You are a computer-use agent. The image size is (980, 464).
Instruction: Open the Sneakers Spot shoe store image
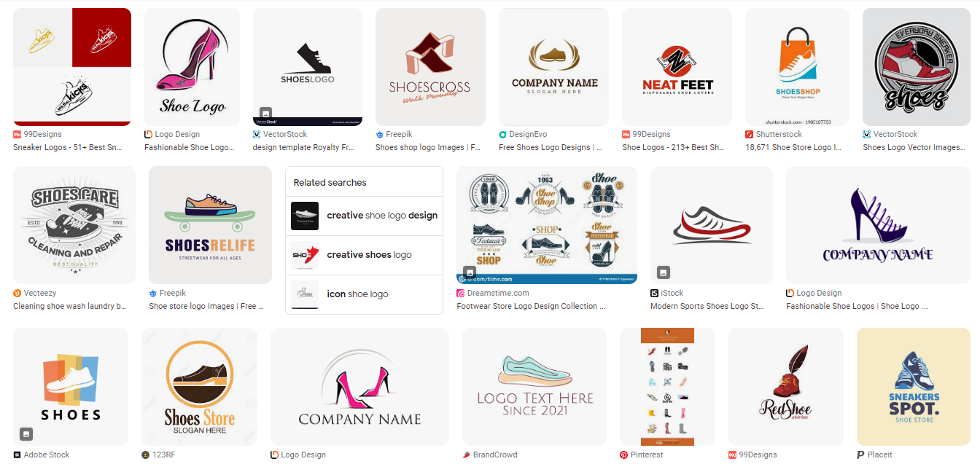(914, 387)
